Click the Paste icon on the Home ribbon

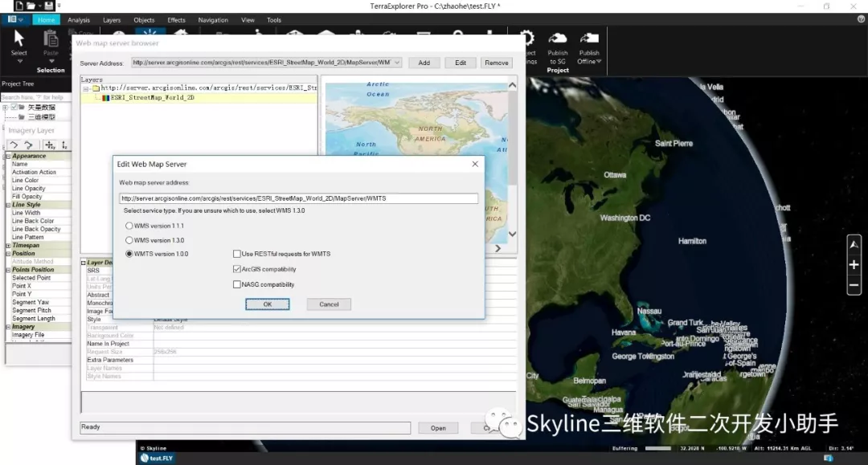click(x=50, y=38)
